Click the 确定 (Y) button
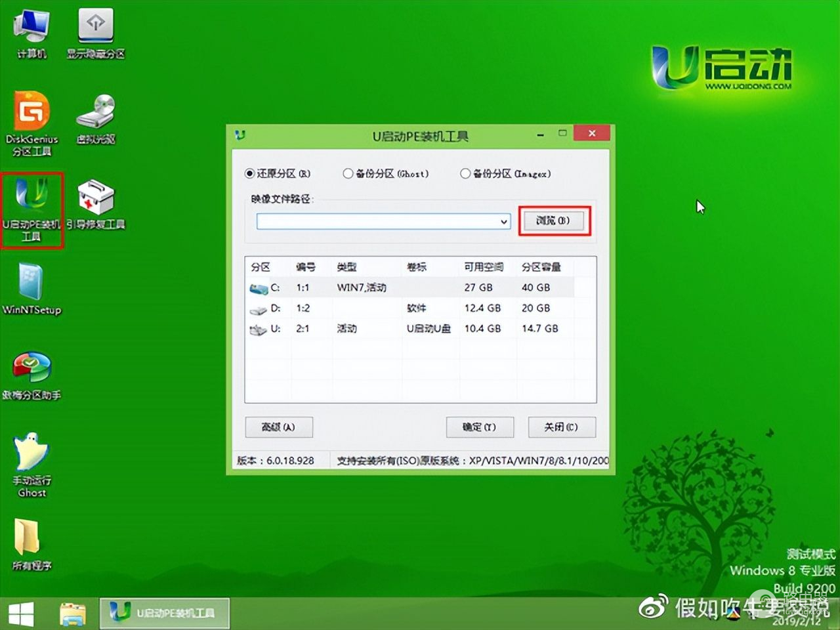Viewport: 840px width, 630px height. [x=480, y=427]
